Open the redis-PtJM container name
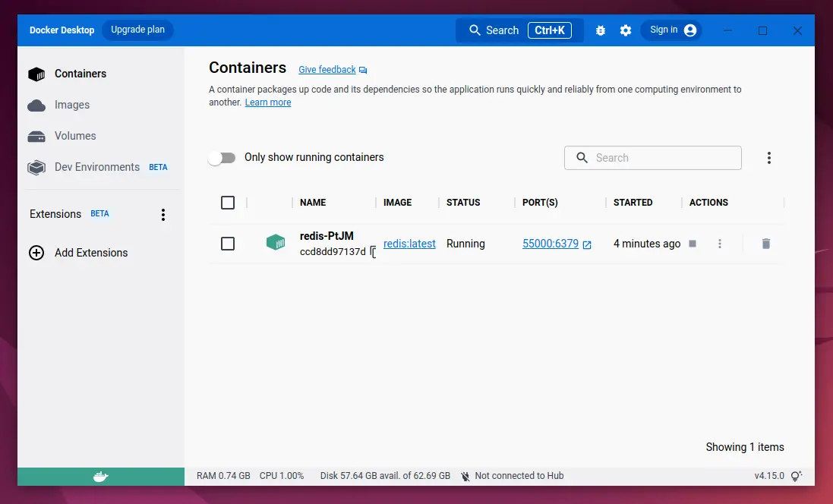 (x=327, y=236)
